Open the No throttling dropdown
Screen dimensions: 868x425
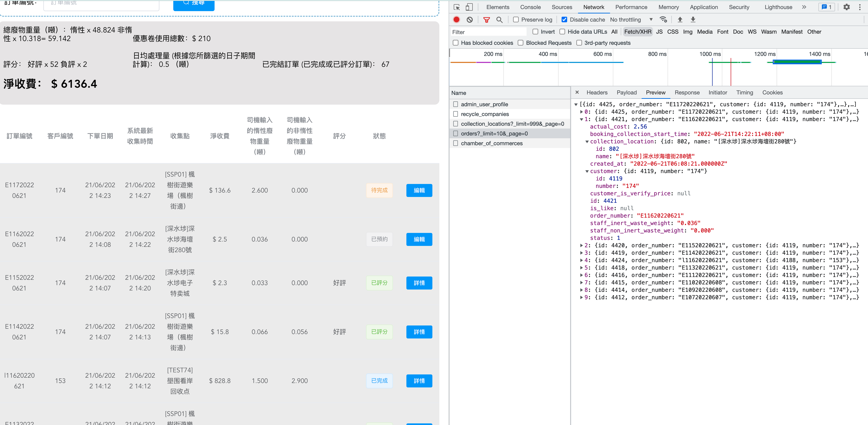point(632,19)
